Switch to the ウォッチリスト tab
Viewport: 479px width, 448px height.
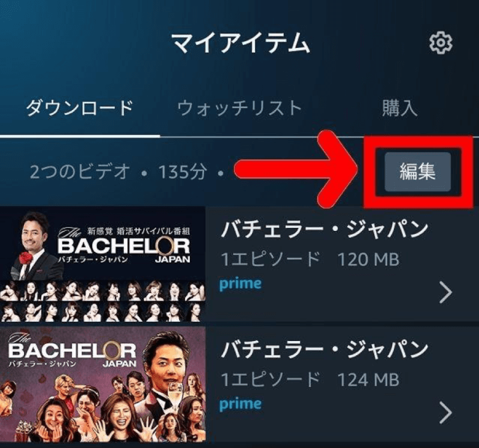[239, 108]
